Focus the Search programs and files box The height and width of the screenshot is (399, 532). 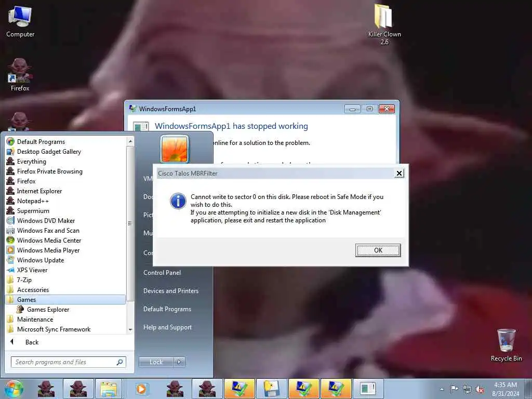(68, 362)
